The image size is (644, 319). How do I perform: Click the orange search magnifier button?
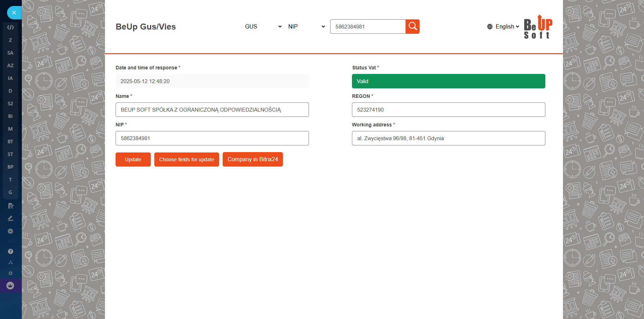(413, 26)
